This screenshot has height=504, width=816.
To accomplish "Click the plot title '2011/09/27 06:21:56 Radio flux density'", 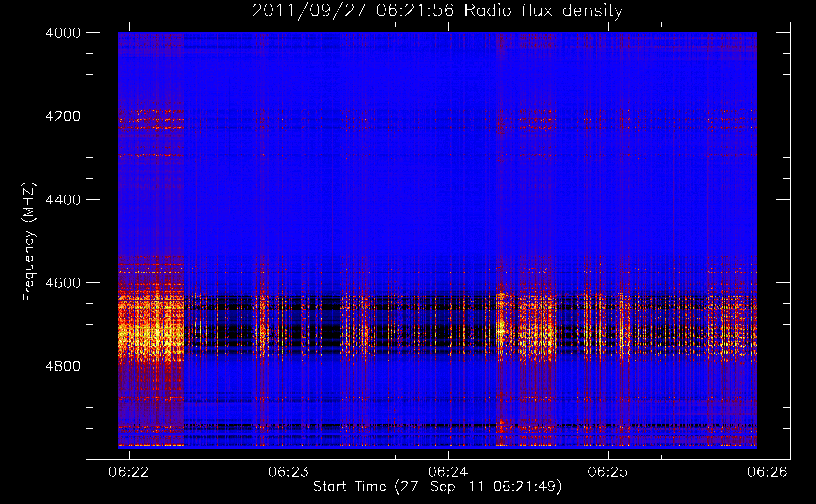I will [x=437, y=11].
